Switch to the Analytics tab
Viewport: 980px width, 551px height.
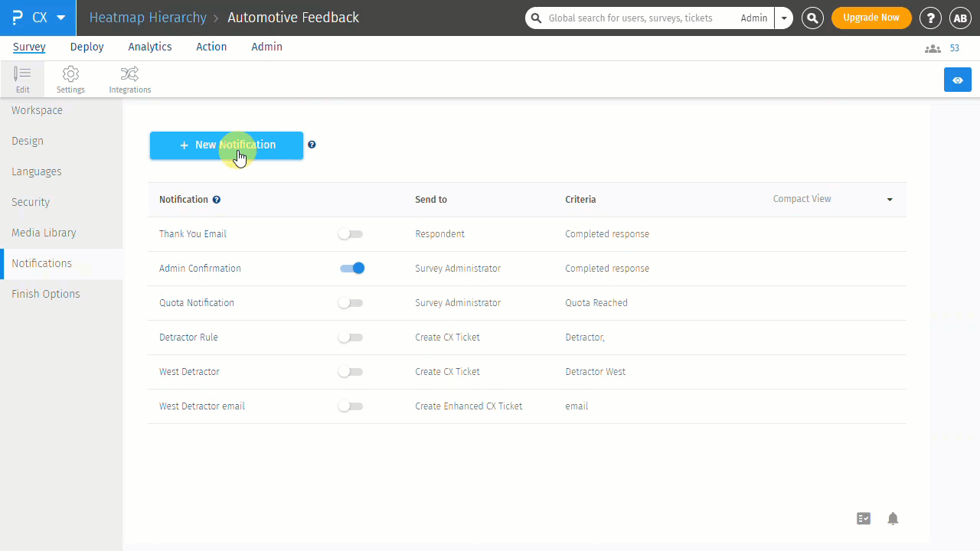point(150,47)
